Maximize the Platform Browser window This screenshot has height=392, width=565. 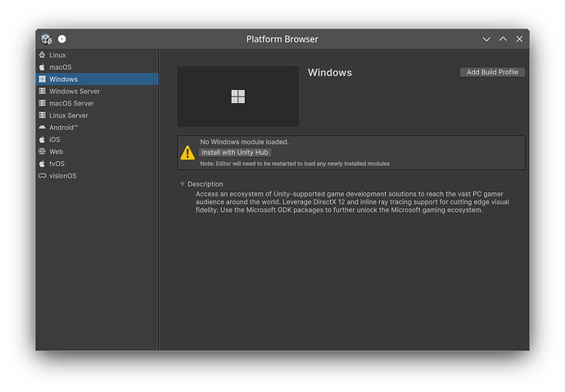click(x=503, y=39)
